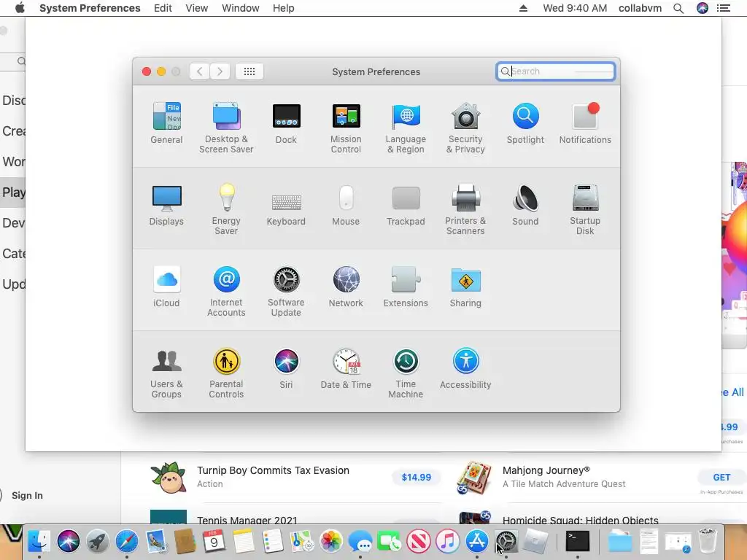Open Time Machine preferences
Viewport: 747px width, 560px height.
coord(406,373)
